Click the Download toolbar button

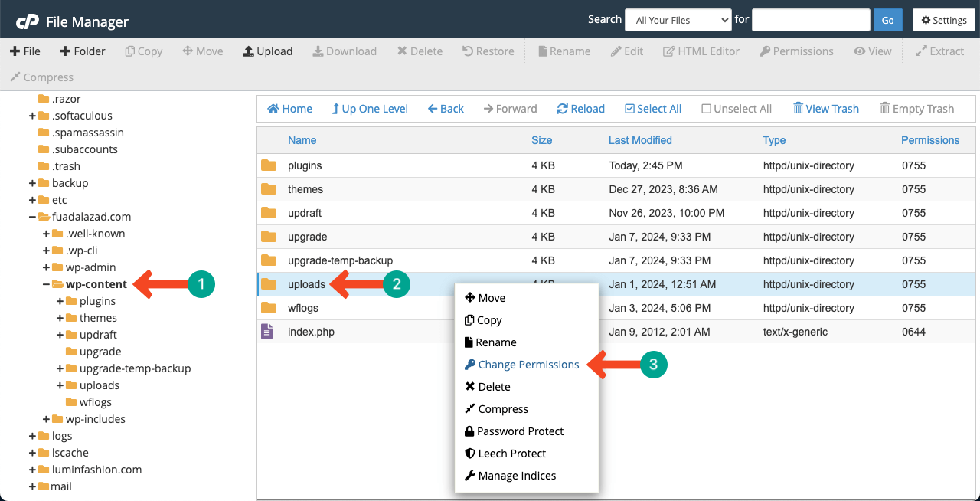tap(345, 51)
